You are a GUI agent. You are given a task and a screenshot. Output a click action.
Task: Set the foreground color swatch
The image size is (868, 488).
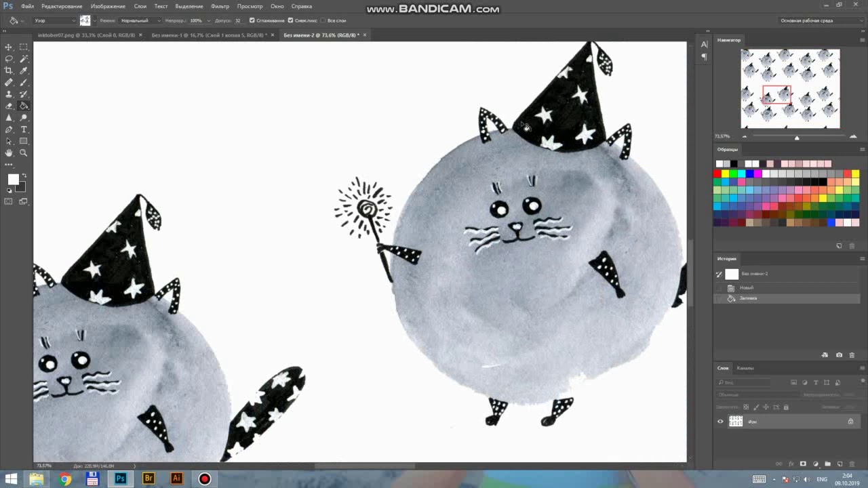(13, 179)
